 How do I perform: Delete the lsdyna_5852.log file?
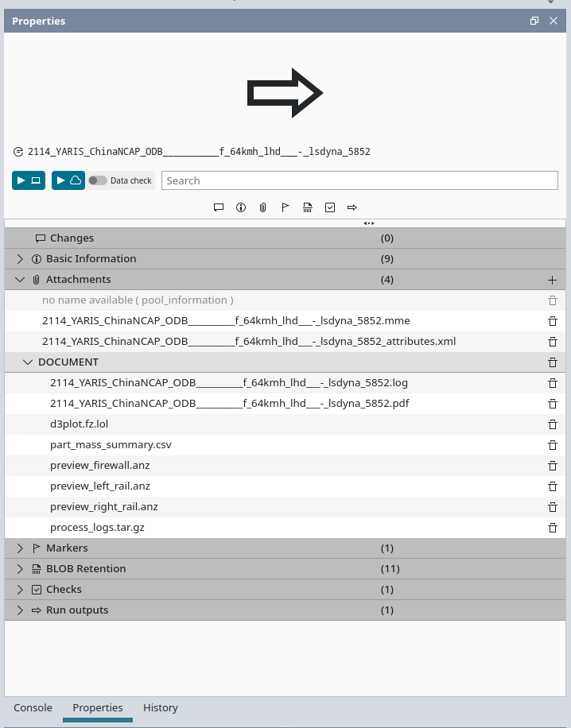pyautogui.click(x=553, y=383)
